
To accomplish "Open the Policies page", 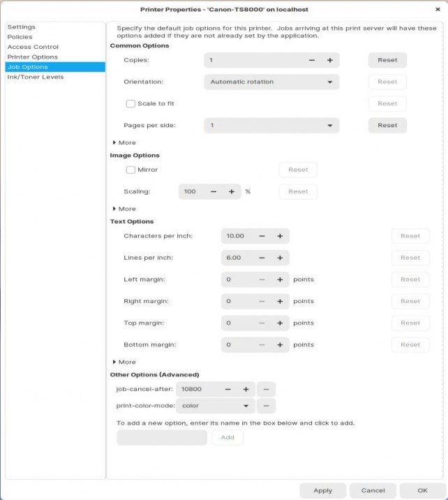I will [55, 37].
